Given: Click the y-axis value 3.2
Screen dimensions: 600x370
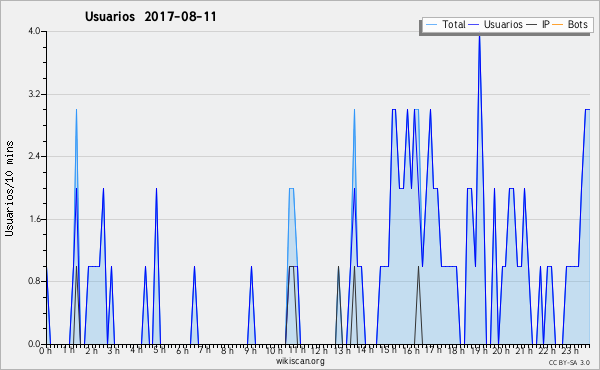Looking at the screenshot, I should pyautogui.click(x=34, y=94).
